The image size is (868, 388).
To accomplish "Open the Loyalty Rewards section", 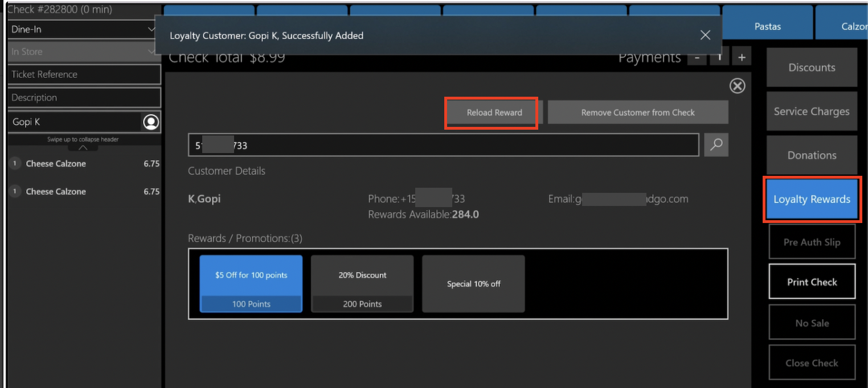I will [x=812, y=199].
